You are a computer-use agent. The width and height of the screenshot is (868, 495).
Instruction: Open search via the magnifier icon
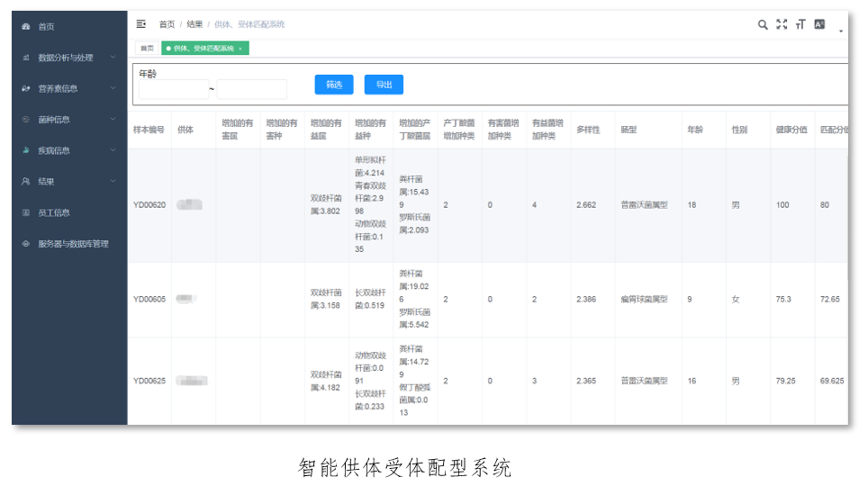pyautogui.click(x=763, y=24)
